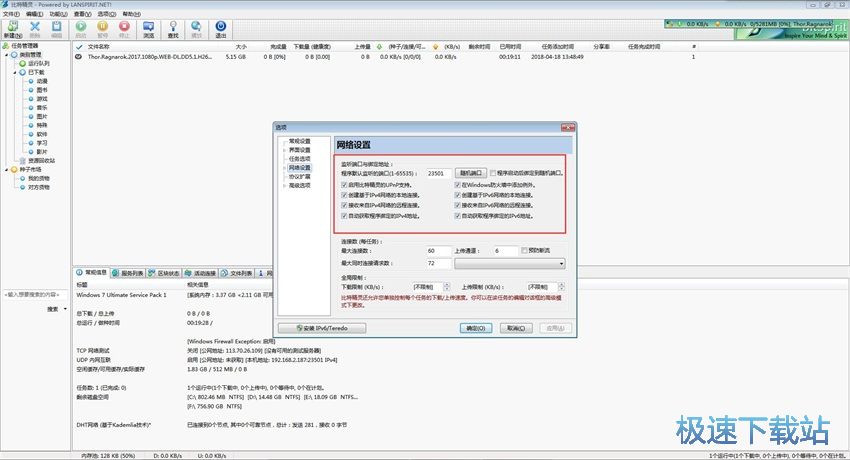The height and width of the screenshot is (460, 850).
Task: Collapse the 种子市场 tree node
Action: 7,170
